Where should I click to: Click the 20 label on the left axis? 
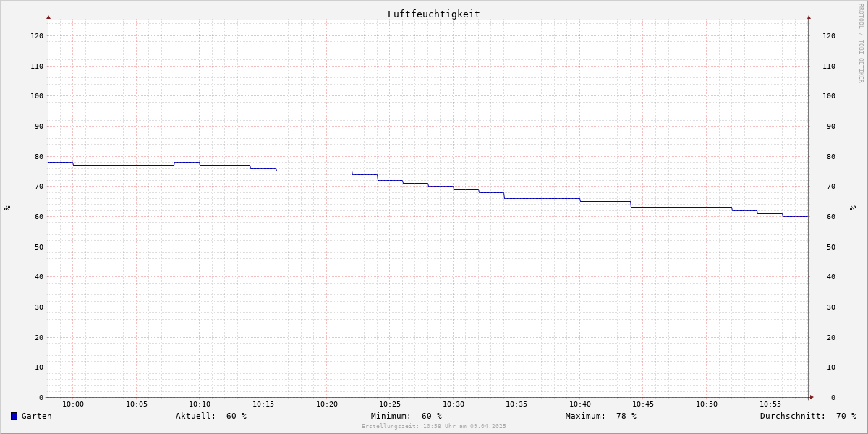tap(39, 337)
